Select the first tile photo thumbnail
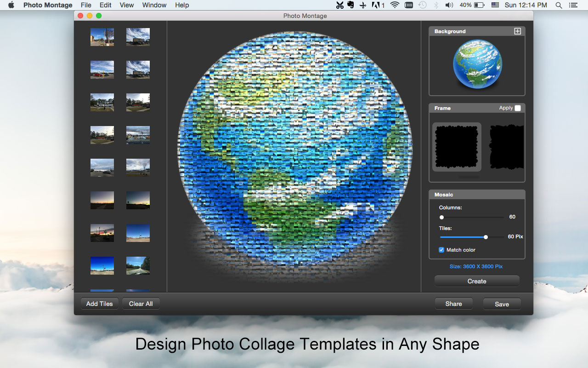 coord(102,37)
